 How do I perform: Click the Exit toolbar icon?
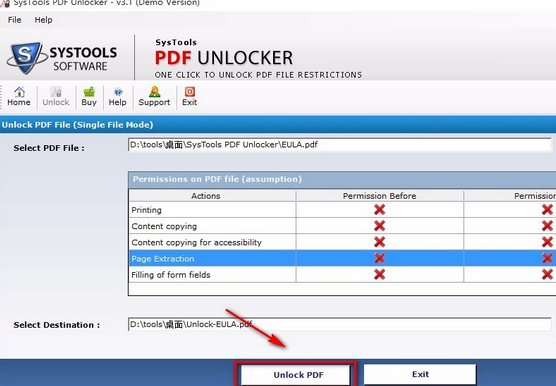189,96
